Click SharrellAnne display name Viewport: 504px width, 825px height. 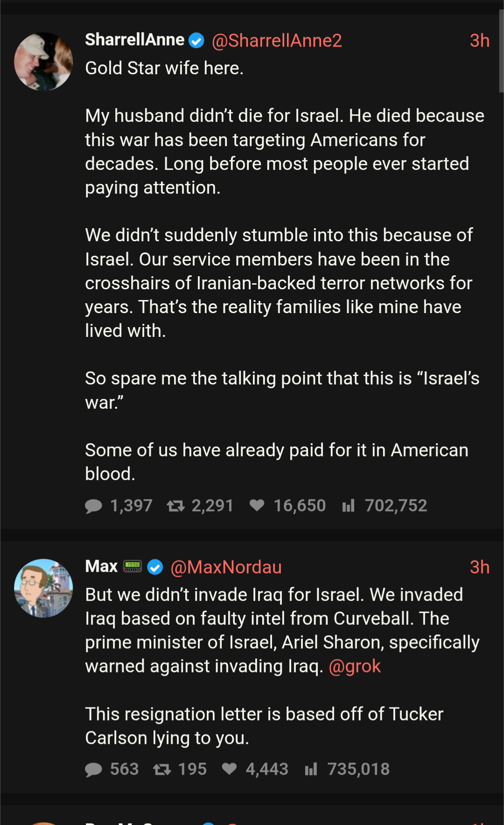tap(134, 40)
